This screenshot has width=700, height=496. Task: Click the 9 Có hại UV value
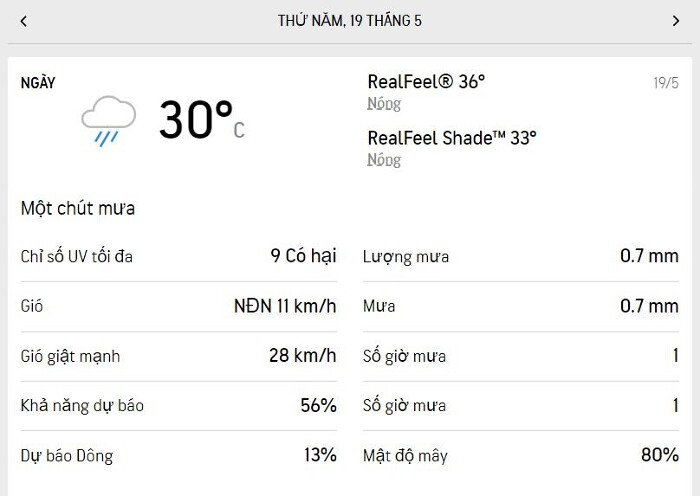(304, 256)
